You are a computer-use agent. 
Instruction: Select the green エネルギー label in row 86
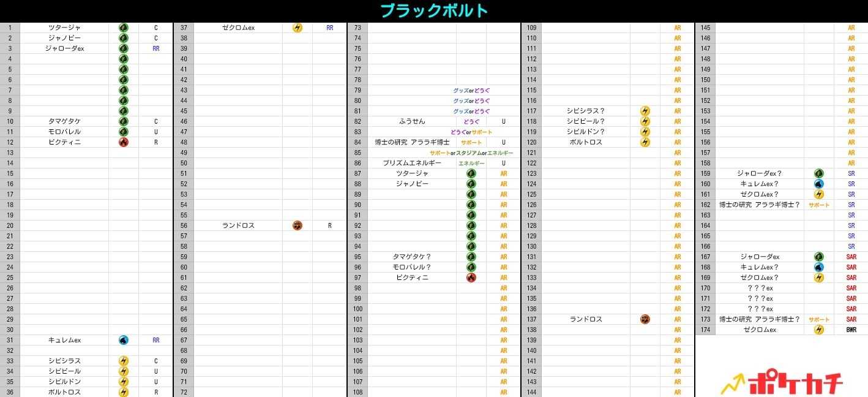click(471, 164)
